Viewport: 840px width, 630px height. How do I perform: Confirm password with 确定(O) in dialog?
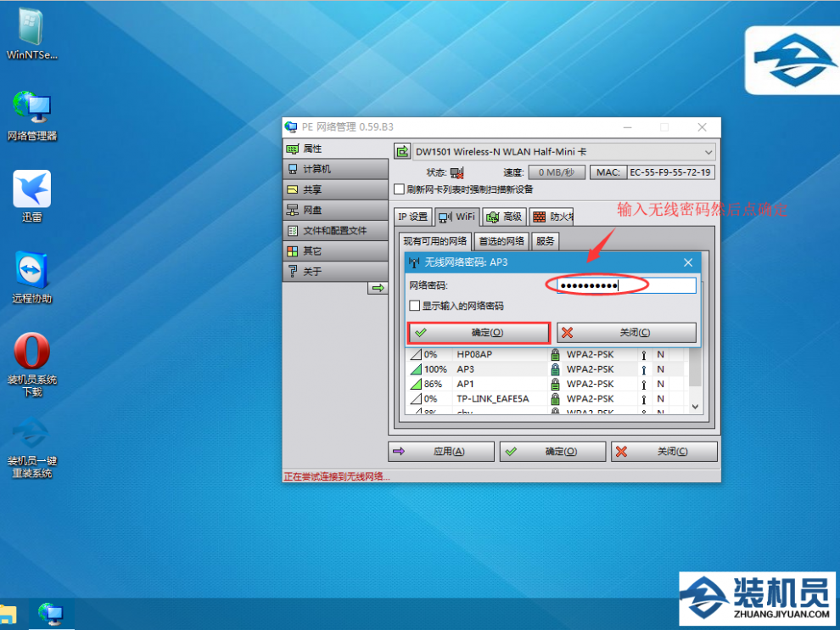[479, 333]
